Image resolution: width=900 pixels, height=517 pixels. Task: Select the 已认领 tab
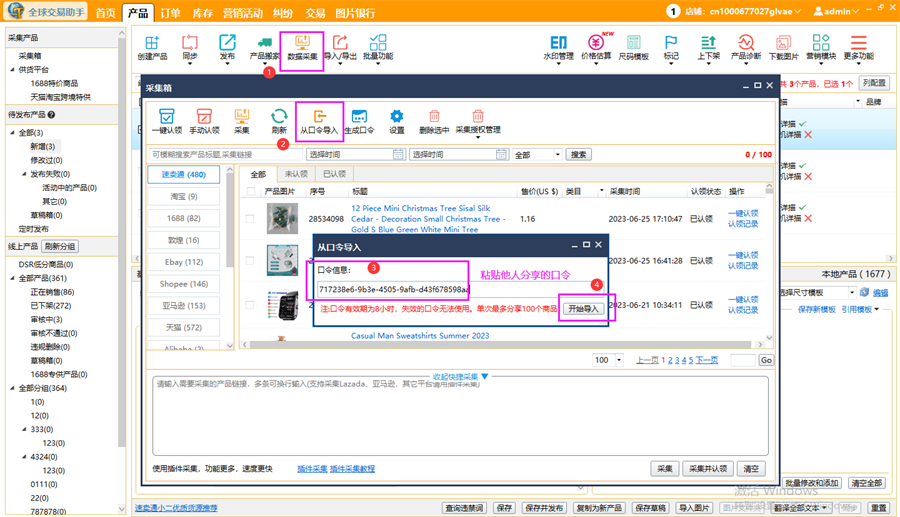coord(334,174)
